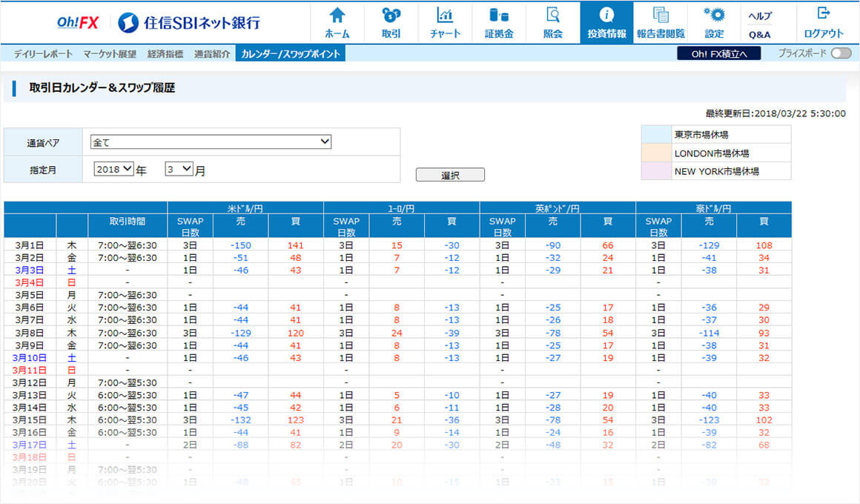This screenshot has width=860, height=504.
Task: Click the 最終更新日 timestamp text
Action: 775,113
